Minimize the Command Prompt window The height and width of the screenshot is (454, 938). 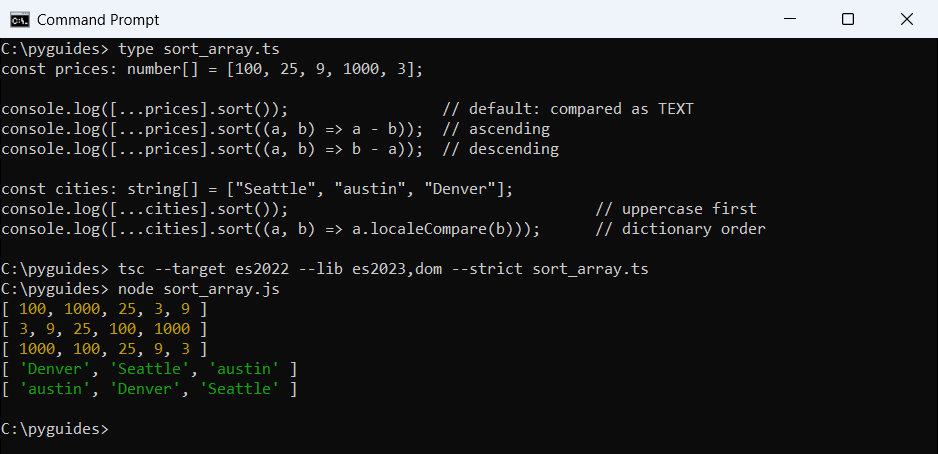click(x=789, y=20)
